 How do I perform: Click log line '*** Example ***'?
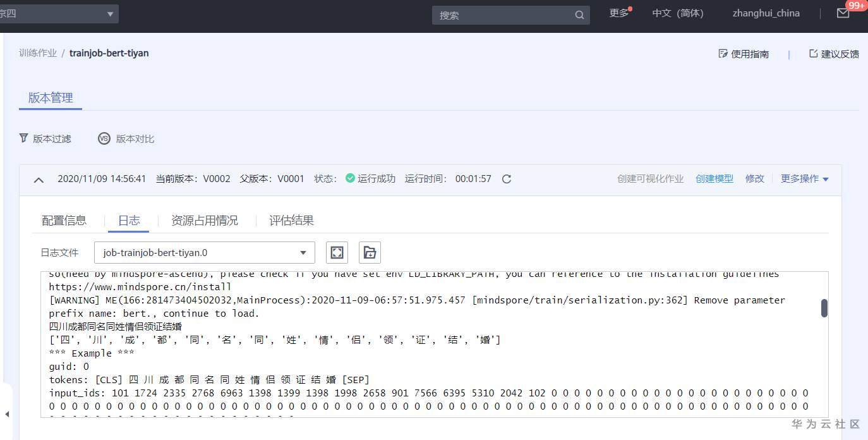pyautogui.click(x=92, y=353)
